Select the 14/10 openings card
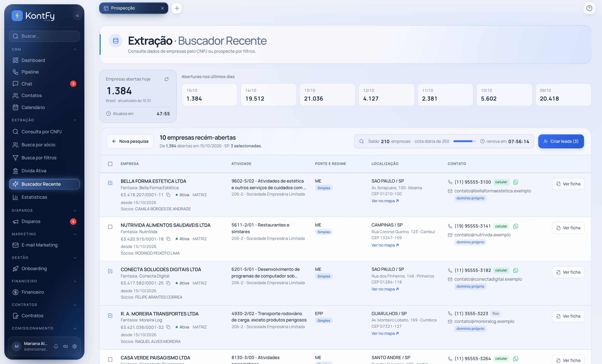Viewport: 602px width, 364px height. point(268,95)
